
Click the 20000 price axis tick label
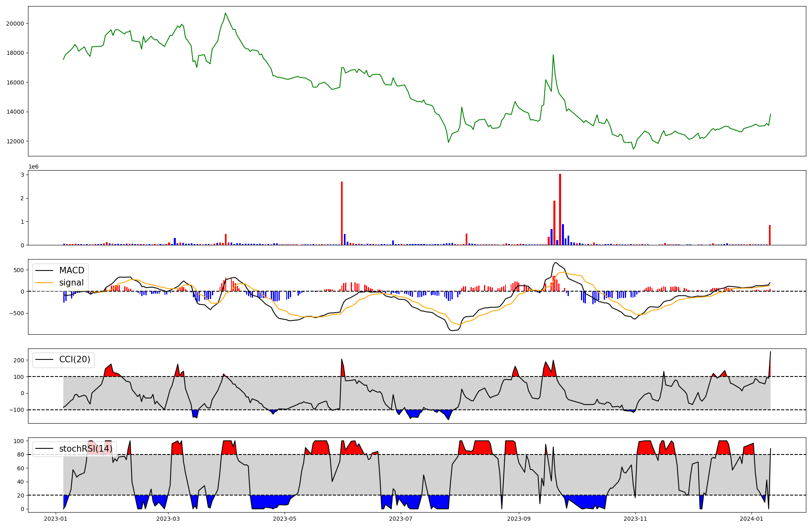point(15,24)
